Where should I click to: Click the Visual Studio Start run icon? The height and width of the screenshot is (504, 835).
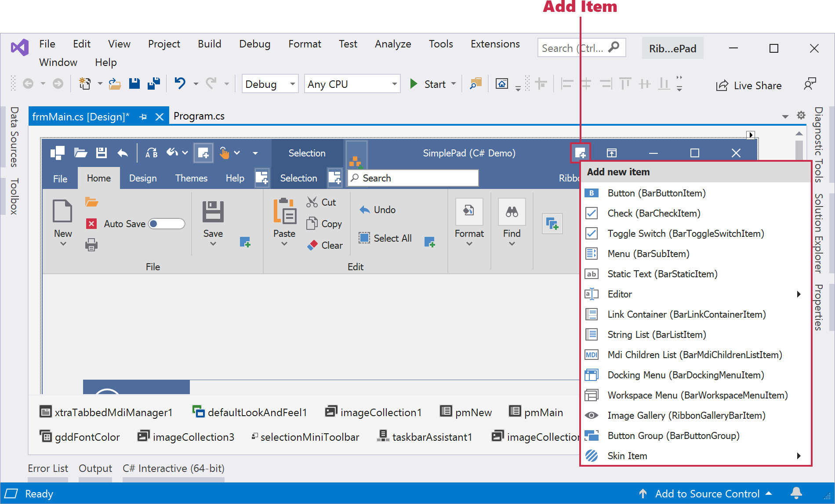[x=414, y=84]
